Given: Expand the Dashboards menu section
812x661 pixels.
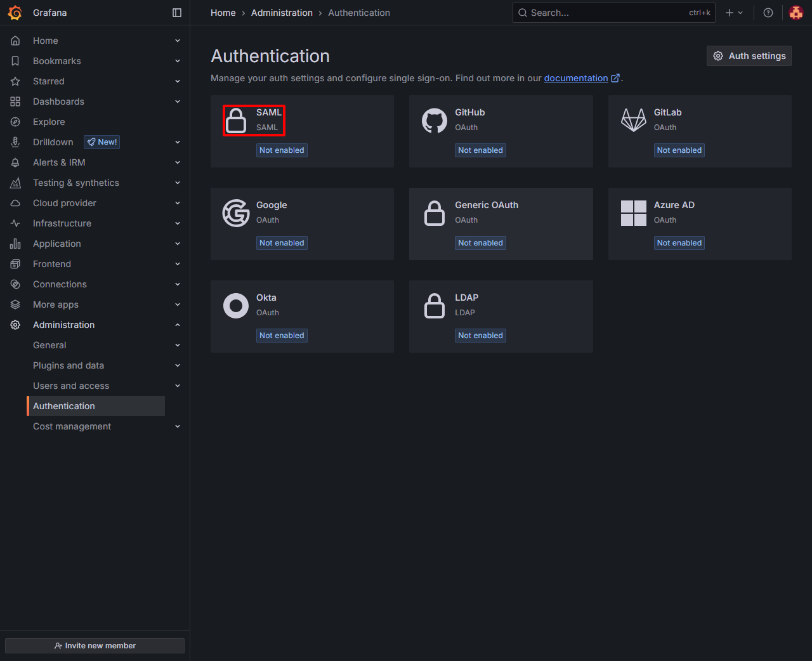Looking at the screenshot, I should [x=178, y=101].
